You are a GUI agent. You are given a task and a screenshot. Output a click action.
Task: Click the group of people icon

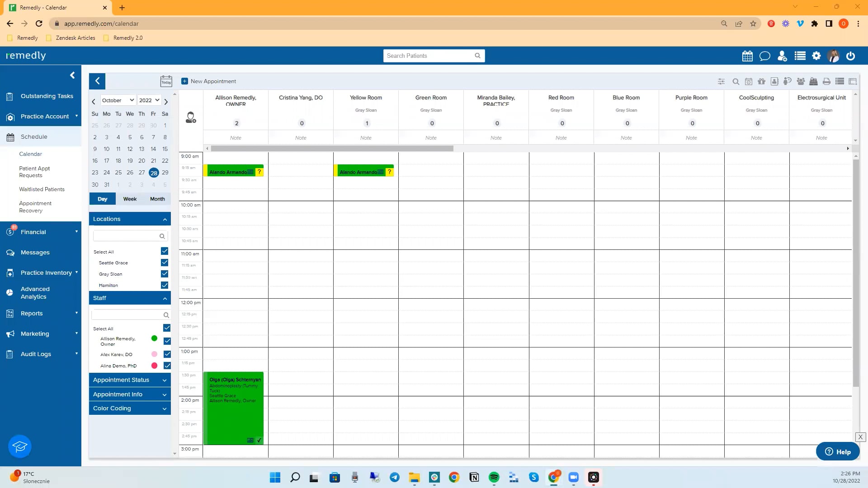pyautogui.click(x=801, y=81)
